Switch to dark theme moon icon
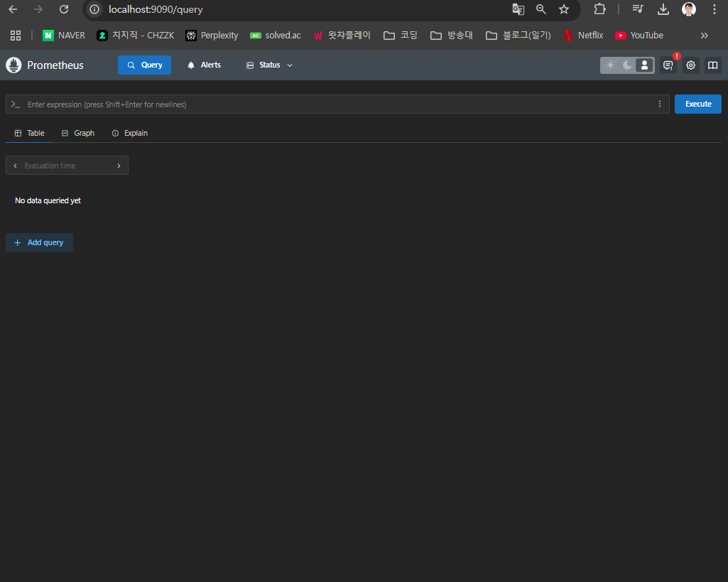Viewport: 728px width, 582px height. click(627, 65)
